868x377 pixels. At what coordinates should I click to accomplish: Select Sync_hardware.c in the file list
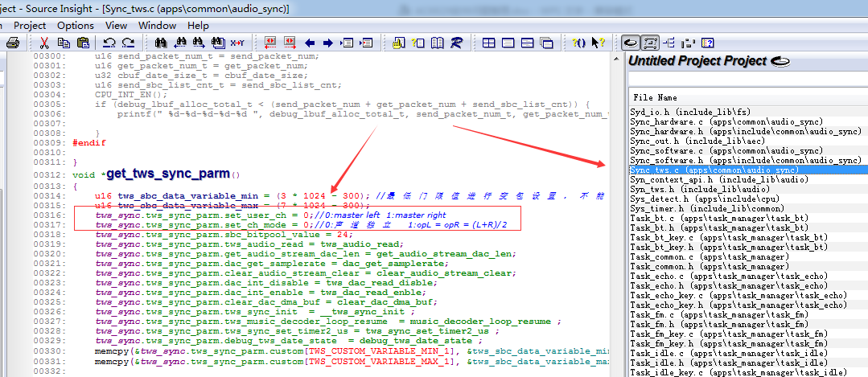click(726, 121)
